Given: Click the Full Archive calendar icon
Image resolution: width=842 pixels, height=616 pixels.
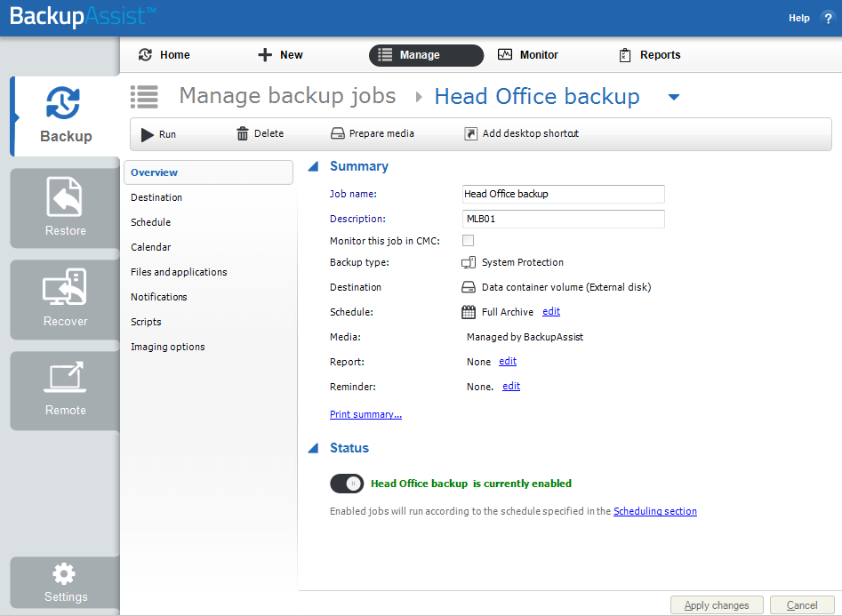Looking at the screenshot, I should point(469,312).
